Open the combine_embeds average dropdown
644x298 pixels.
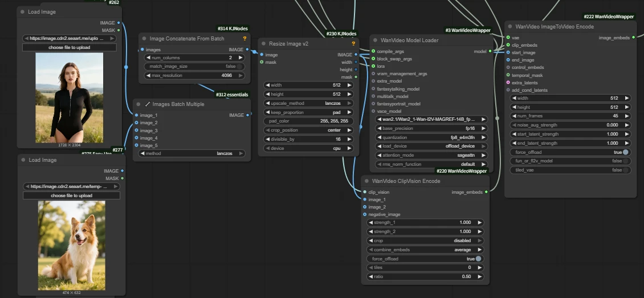pos(425,250)
